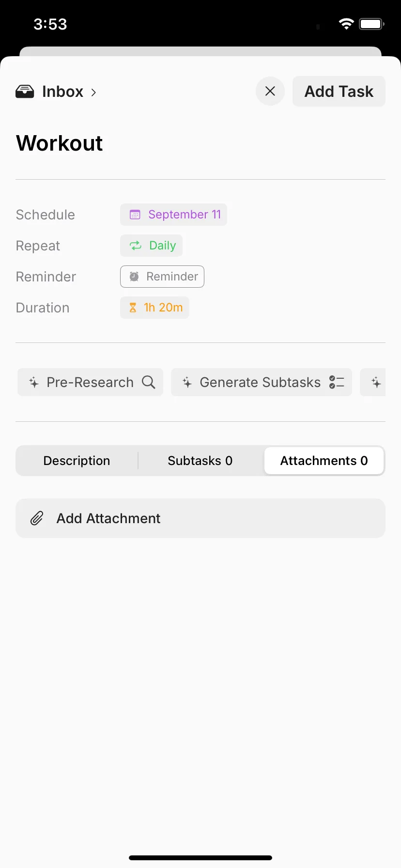This screenshot has height=868, width=401.
Task: Tap the Inbox tray icon
Action: pyautogui.click(x=25, y=92)
